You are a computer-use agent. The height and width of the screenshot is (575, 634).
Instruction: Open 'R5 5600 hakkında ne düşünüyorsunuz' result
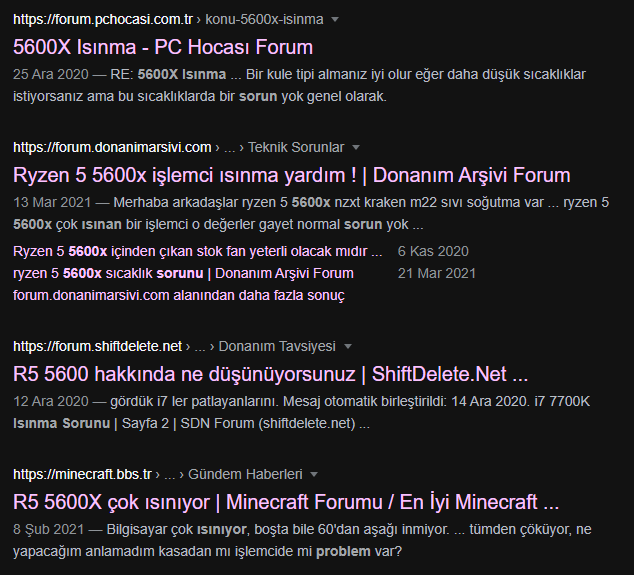click(x=271, y=374)
